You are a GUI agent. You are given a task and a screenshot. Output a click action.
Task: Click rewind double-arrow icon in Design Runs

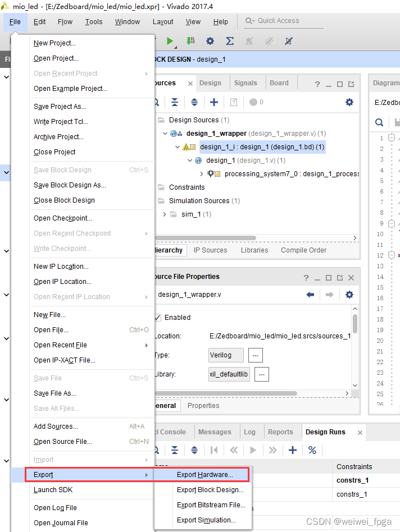coord(234,450)
